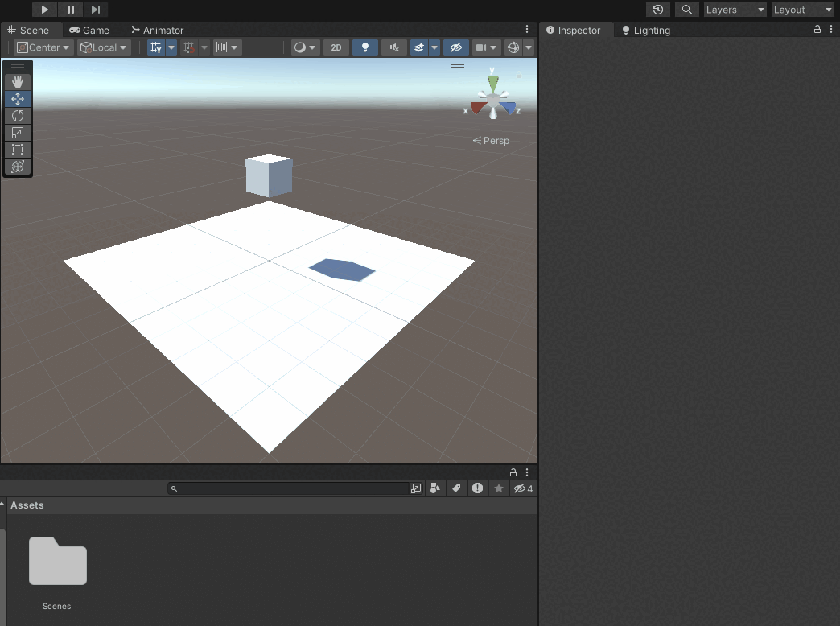Open Inspector panel three-dot menu

coord(831,30)
